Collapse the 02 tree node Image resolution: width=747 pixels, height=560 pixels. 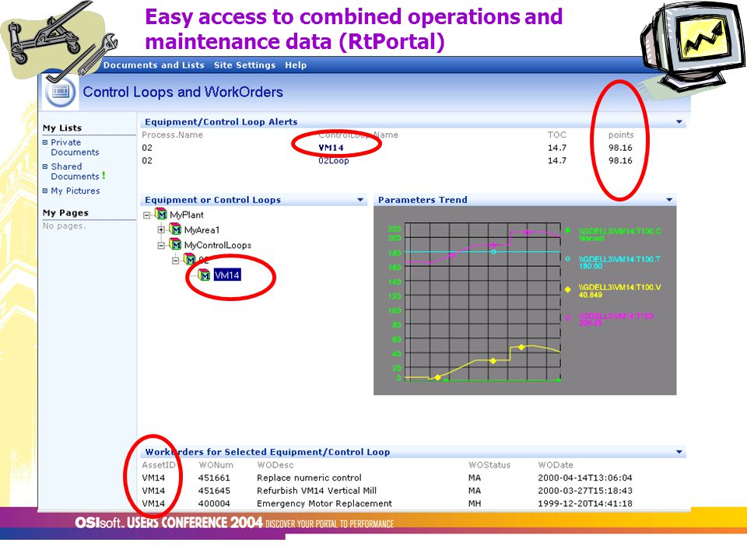click(175, 261)
